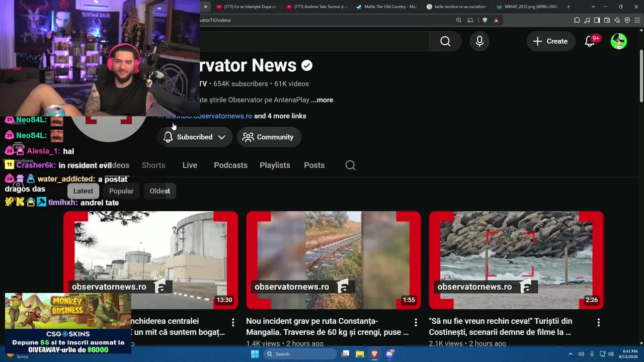Switch to the WMAP_2012.png browser tab
Viewport: 644px width, 362px height.
pyautogui.click(x=527, y=7)
